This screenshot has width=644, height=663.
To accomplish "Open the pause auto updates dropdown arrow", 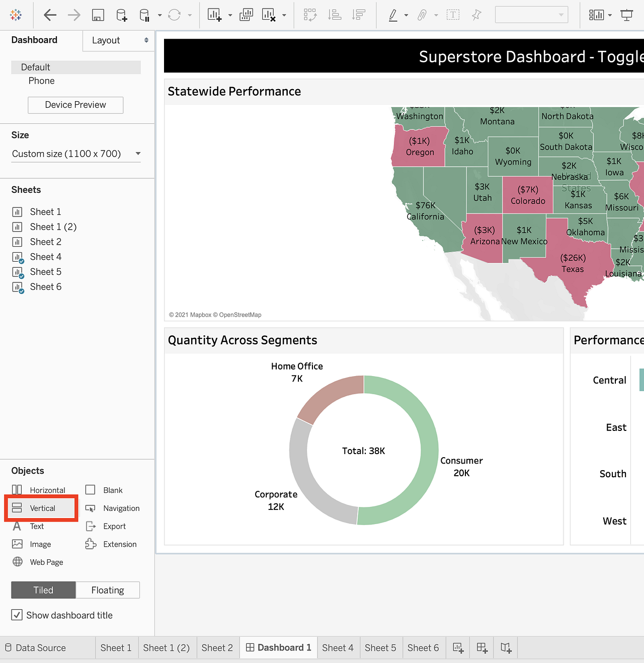I will tap(159, 15).
